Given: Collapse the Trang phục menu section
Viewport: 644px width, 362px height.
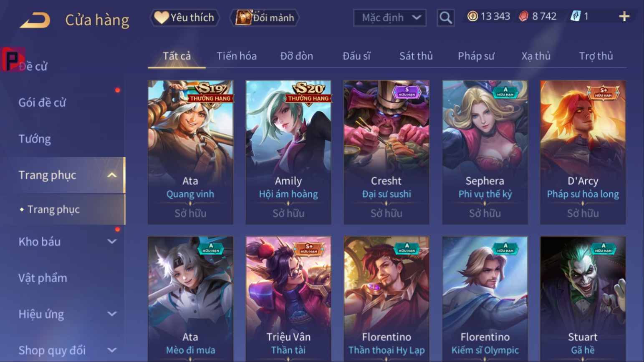Looking at the screenshot, I should click(112, 175).
